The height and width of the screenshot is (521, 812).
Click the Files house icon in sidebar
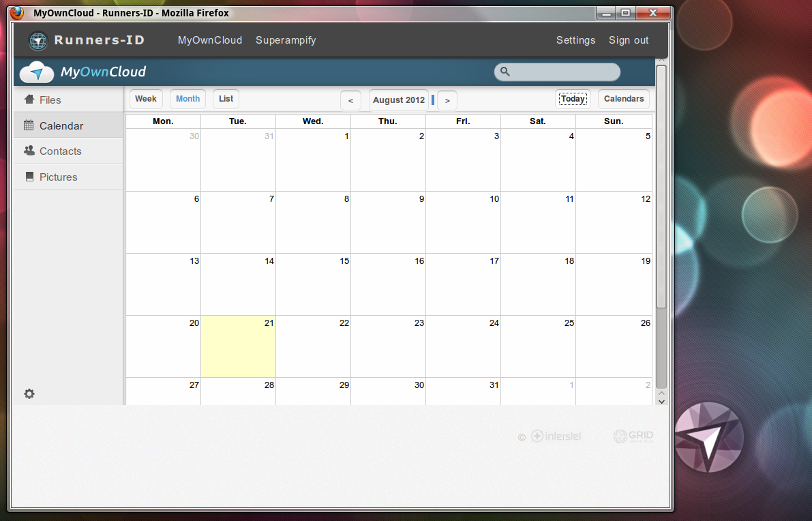tap(29, 100)
